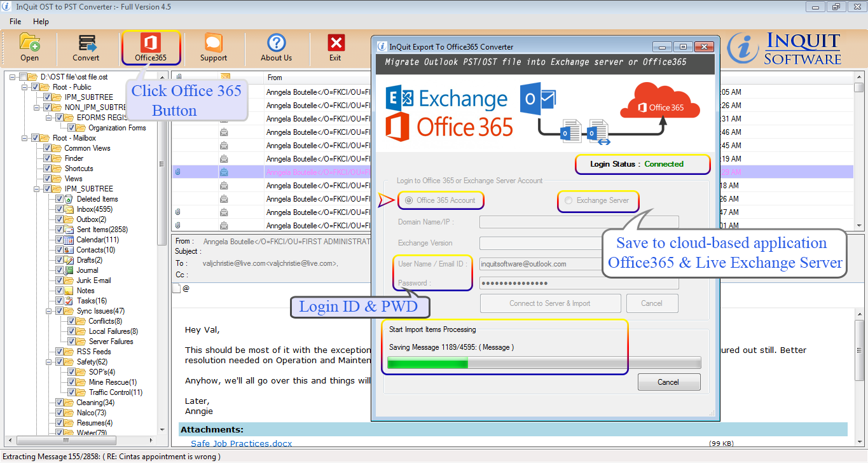Click the Connect to Server & Import button
Screen dimensions: 868x463
click(549, 303)
